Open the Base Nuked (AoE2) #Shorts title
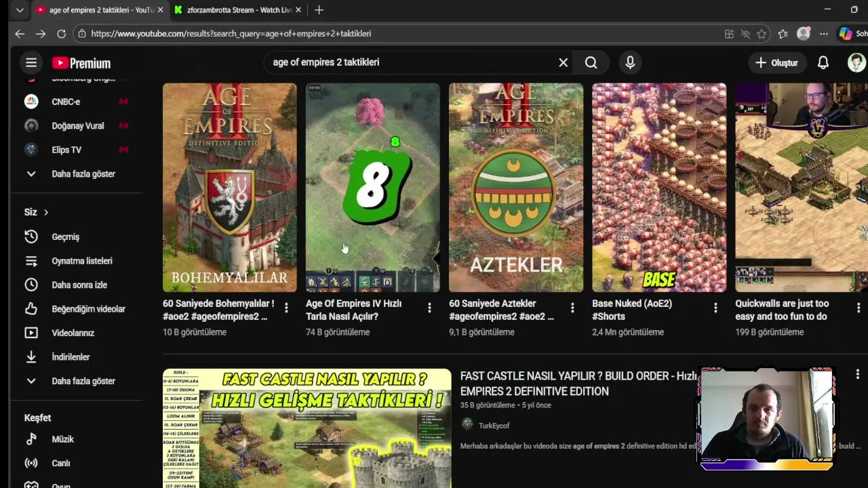The width and height of the screenshot is (868, 488). tap(632, 310)
